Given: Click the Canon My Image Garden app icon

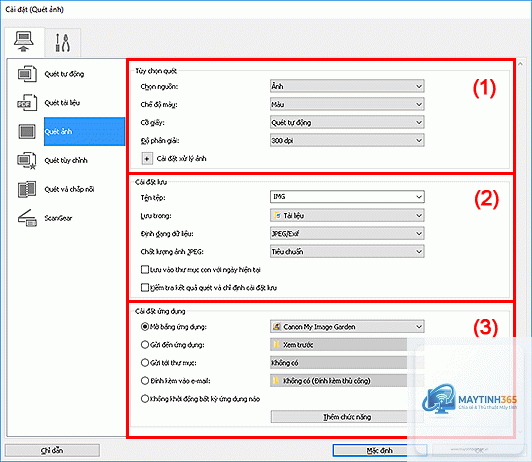Looking at the screenshot, I should tap(277, 327).
